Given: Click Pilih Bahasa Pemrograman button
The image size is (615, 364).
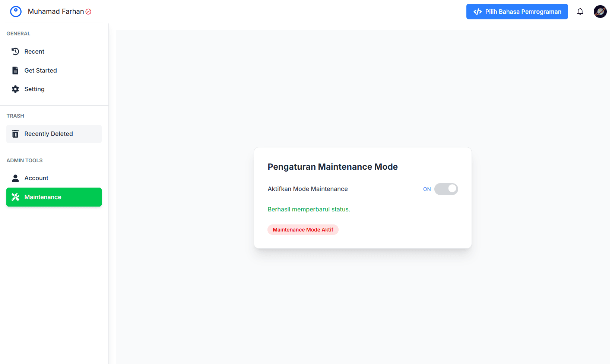Looking at the screenshot, I should (517, 12).
